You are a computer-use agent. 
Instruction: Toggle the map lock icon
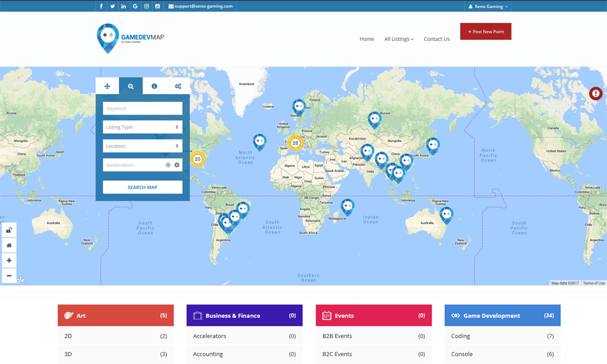(8, 231)
